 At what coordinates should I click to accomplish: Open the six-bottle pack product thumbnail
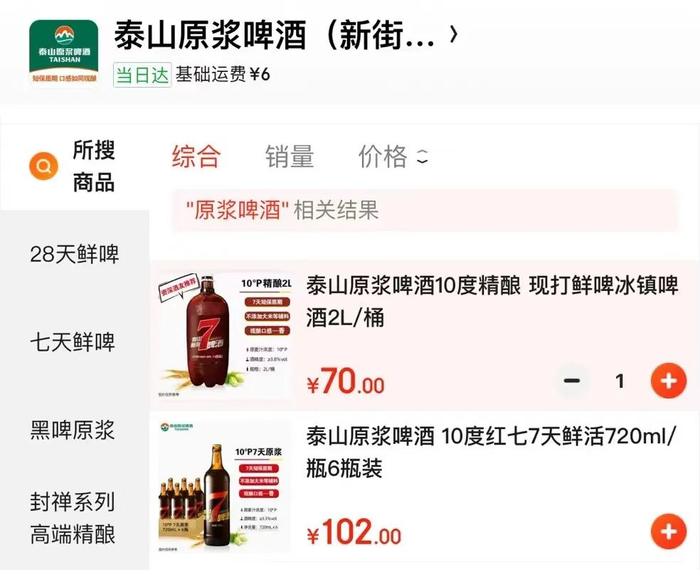click(225, 487)
